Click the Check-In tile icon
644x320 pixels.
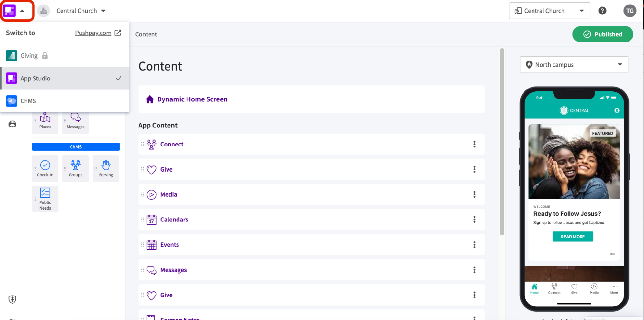pyautogui.click(x=45, y=168)
